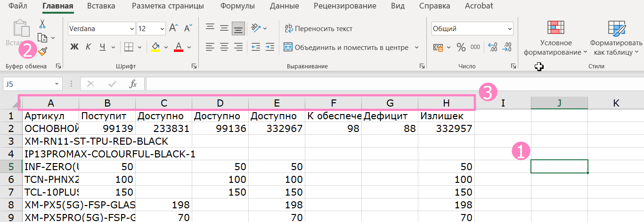Decrease decimal places

pos(507,47)
